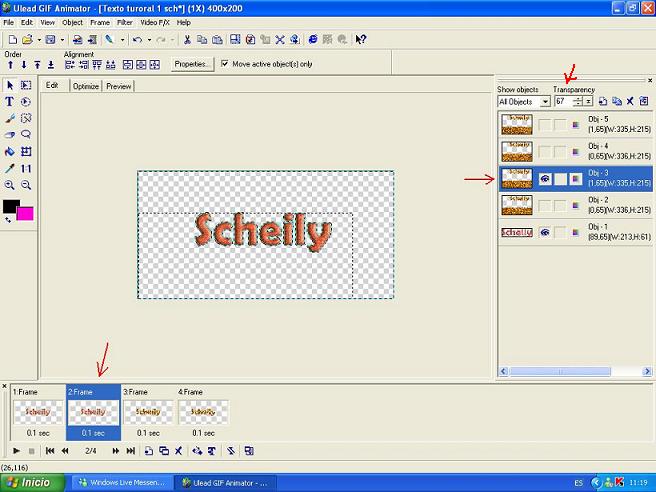Choose the Eraser tool

[10, 135]
